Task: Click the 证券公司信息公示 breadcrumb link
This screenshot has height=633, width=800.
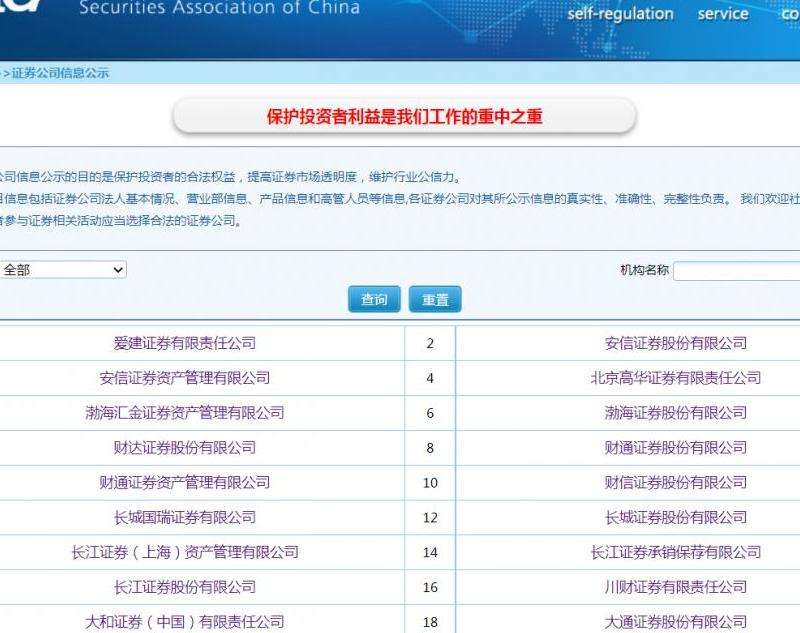Action: coord(60,73)
